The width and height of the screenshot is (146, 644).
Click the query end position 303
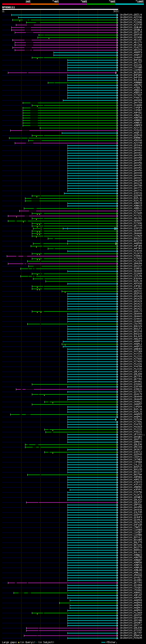(115, 11)
